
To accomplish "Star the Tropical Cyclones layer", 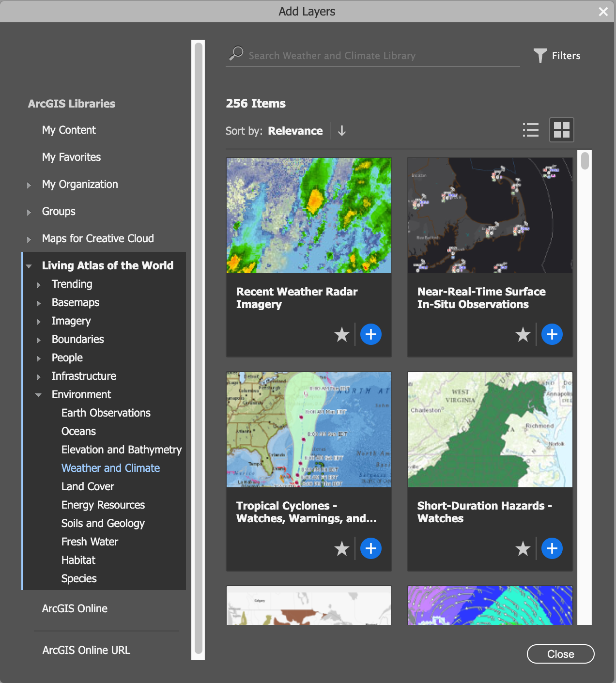I will [341, 548].
